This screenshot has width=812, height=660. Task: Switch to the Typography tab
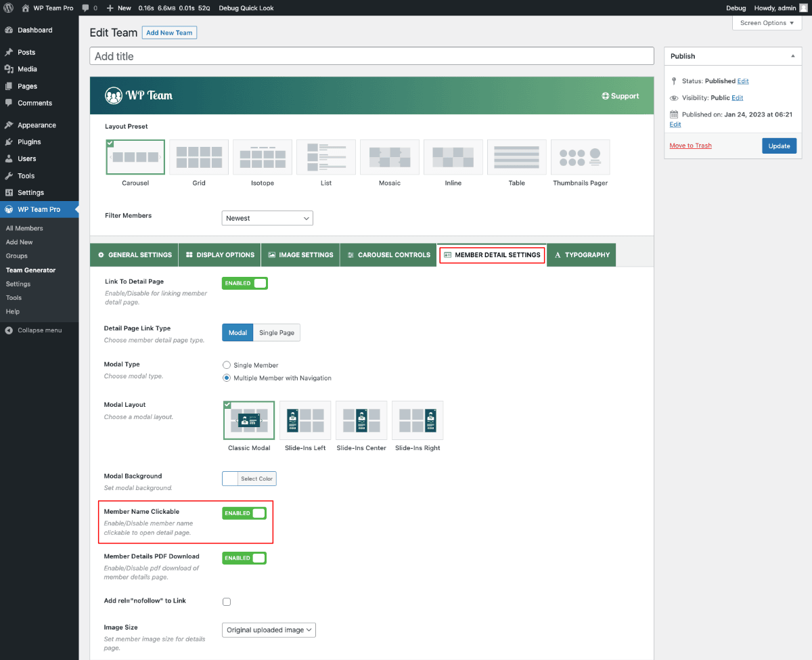[581, 255]
